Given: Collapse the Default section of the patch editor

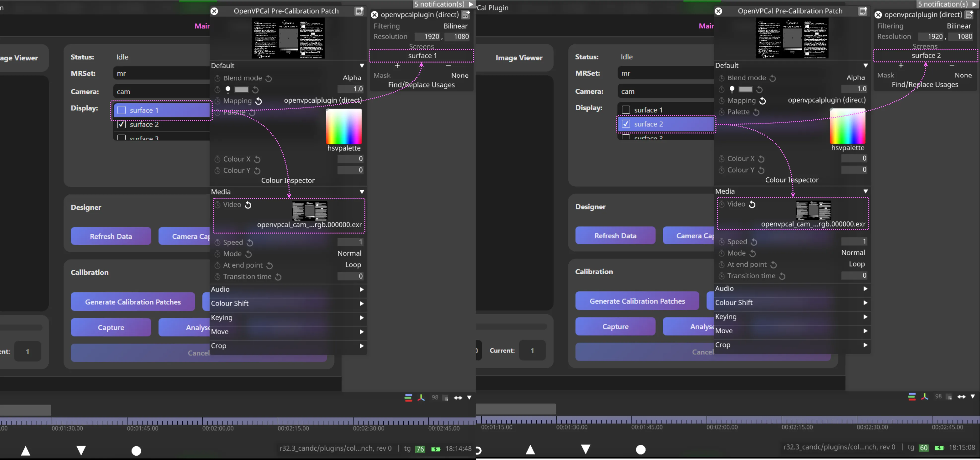Looking at the screenshot, I should (x=361, y=65).
